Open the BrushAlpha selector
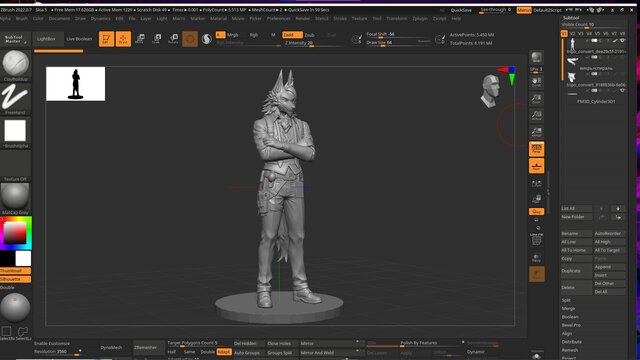 coord(16,133)
